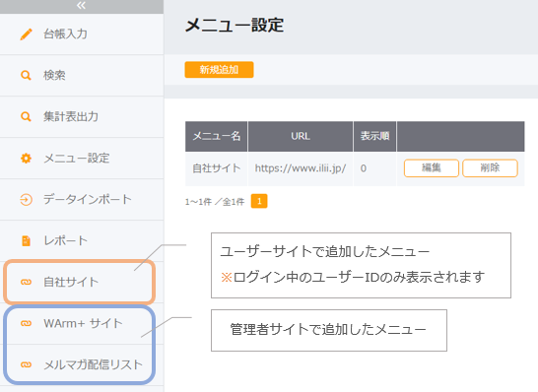
Task: Click the document icon for レポート
Action: (x=26, y=240)
